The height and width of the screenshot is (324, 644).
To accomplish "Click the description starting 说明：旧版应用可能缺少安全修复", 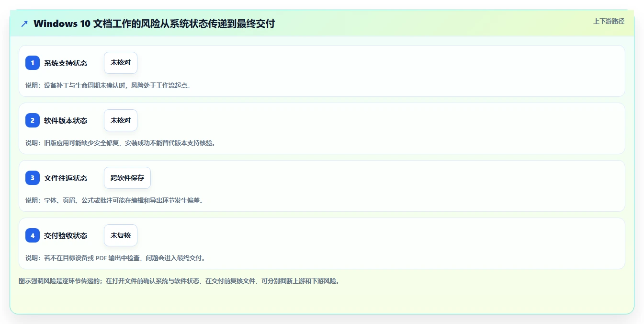I will tap(120, 143).
